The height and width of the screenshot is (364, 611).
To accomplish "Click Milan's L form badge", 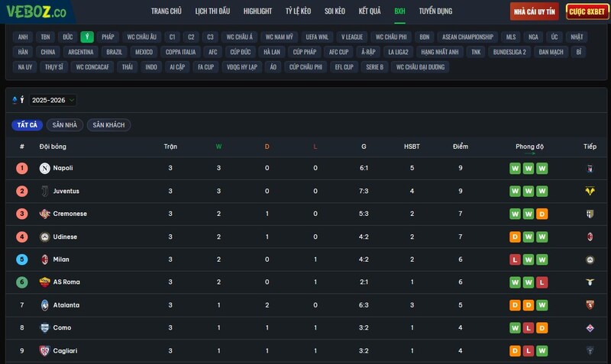I will tap(515, 259).
